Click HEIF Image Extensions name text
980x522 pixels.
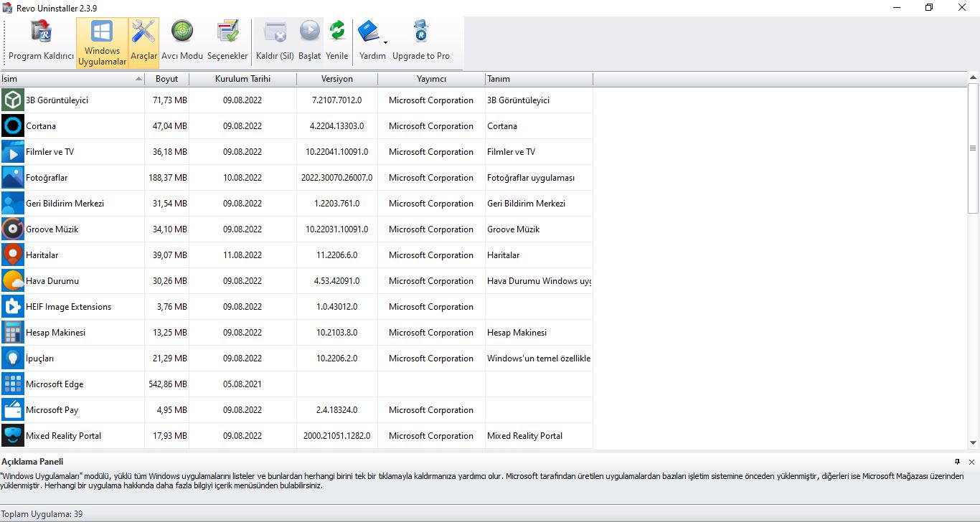(x=69, y=307)
